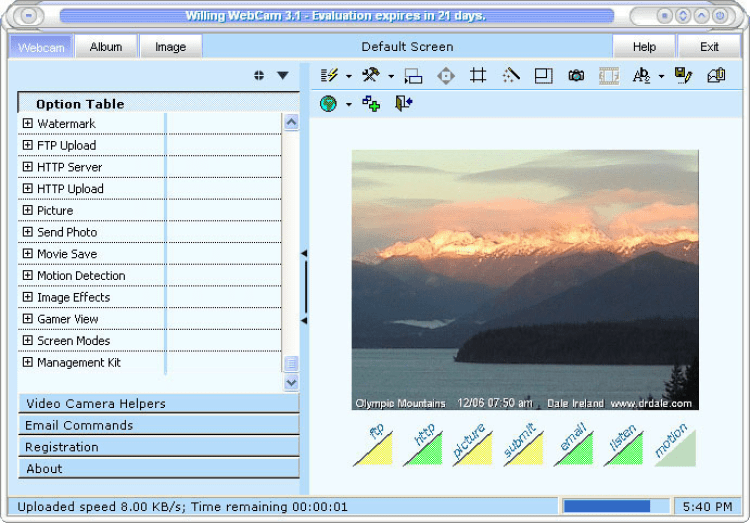Viewport: 750px width, 523px height.
Task: Open the Video Camera Helpers section
Action: 158,404
